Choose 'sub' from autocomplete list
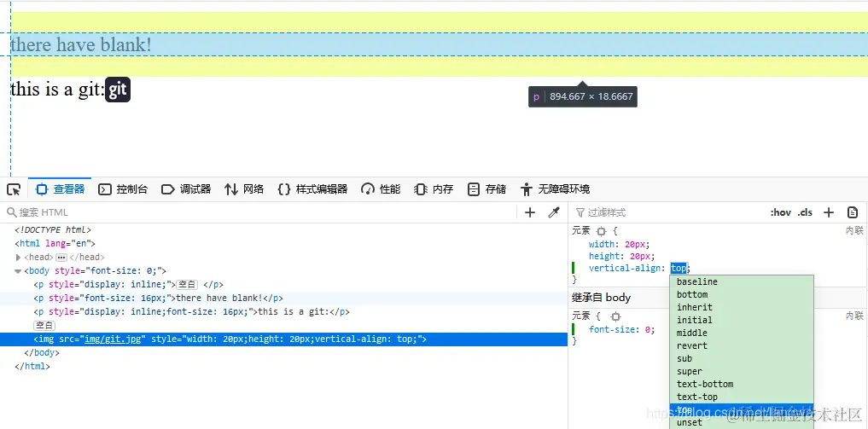This screenshot has height=429, width=868. click(x=741, y=358)
